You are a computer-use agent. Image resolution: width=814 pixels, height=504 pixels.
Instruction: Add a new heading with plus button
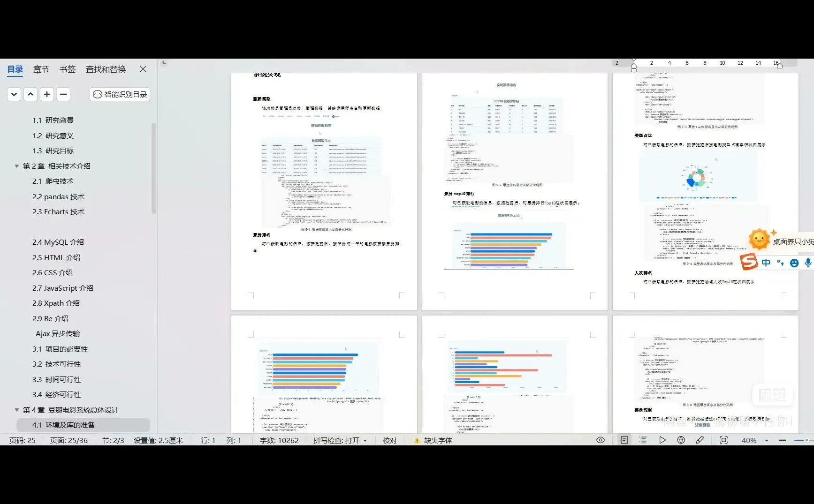(x=47, y=94)
